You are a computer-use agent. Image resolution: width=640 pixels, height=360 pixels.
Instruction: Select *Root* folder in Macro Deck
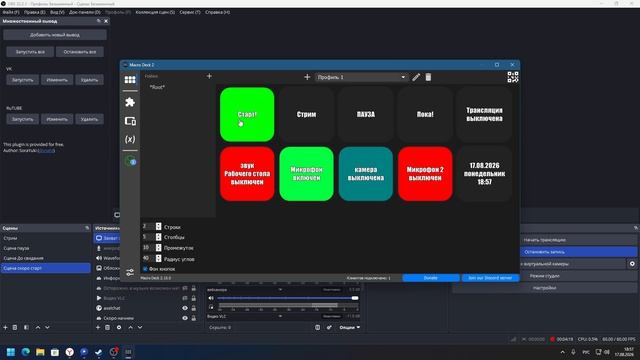click(157, 87)
